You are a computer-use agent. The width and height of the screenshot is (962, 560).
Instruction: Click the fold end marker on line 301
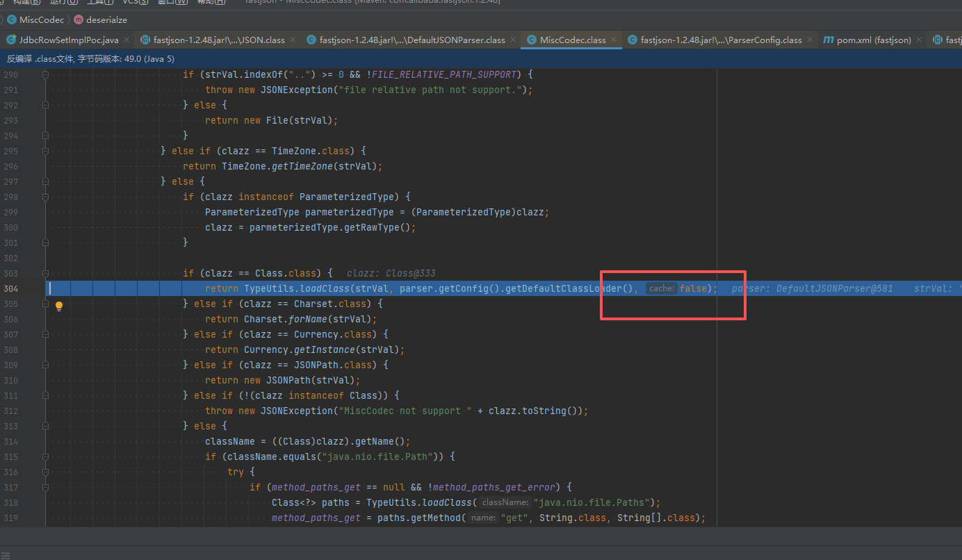click(x=45, y=242)
